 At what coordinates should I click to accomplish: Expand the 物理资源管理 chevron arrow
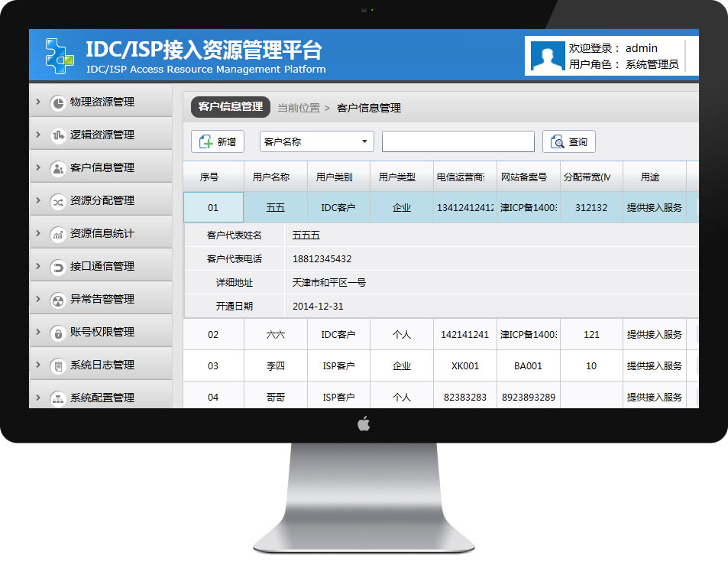pos(38,102)
